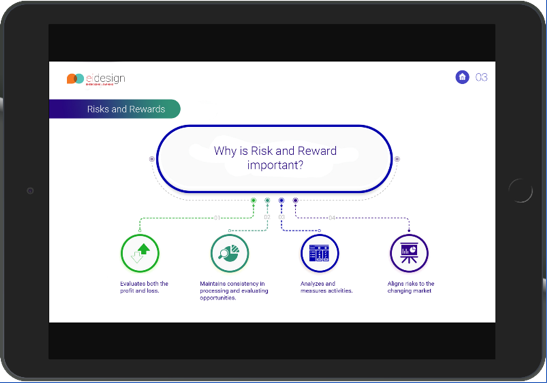Click the tablet's round home button
547x383 pixels.
pyautogui.click(x=520, y=190)
